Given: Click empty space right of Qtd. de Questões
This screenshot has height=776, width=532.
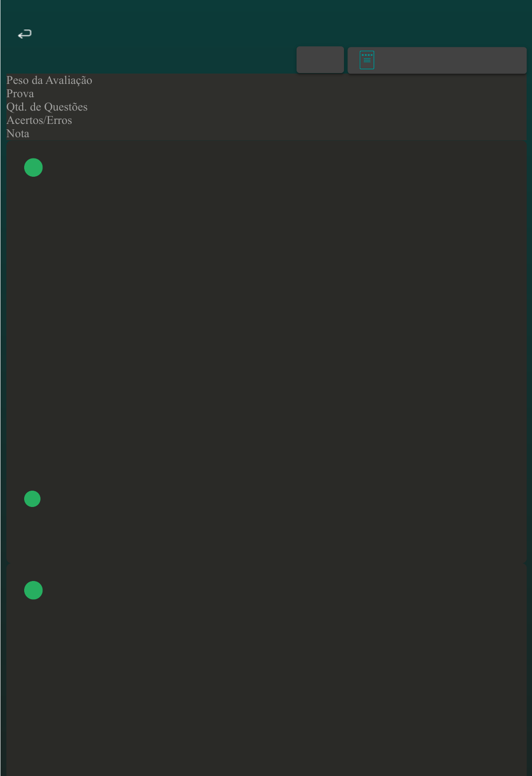Looking at the screenshot, I should point(307,107).
